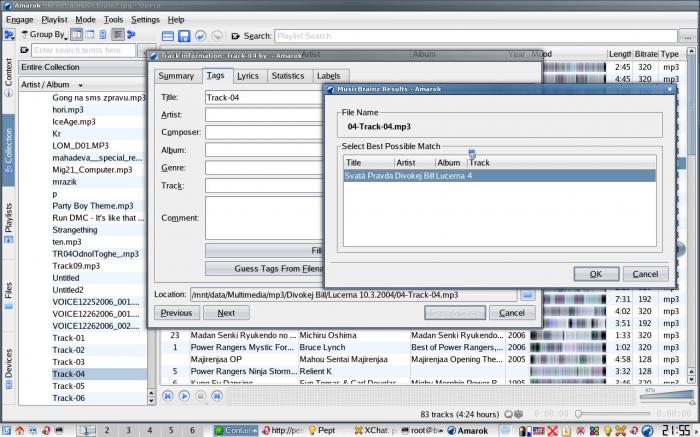
Task: Switch to Summary tab in Track Information
Action: click(176, 76)
